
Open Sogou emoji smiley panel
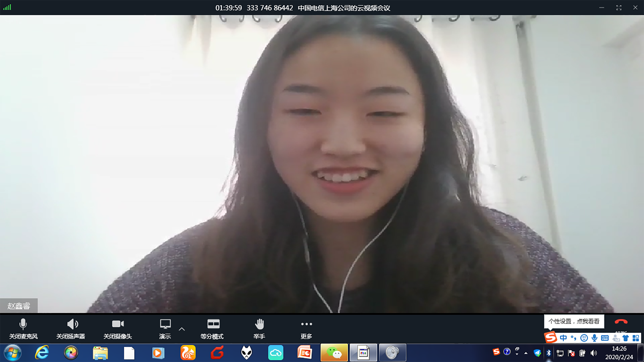tap(584, 338)
